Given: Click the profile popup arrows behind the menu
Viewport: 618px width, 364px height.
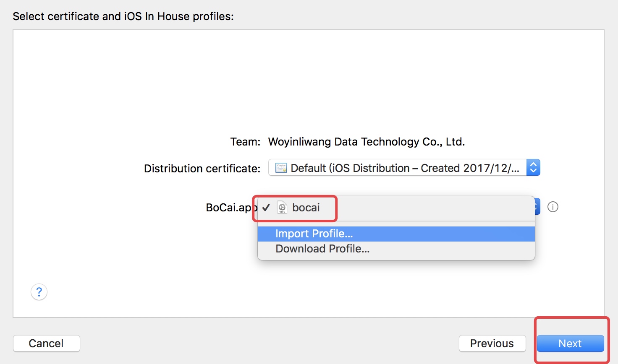Looking at the screenshot, I should click(537, 207).
